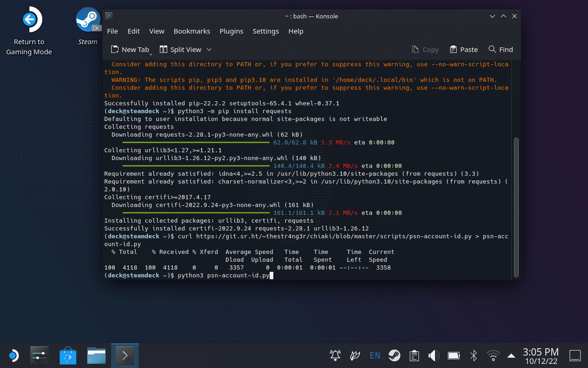The height and width of the screenshot is (368, 588).
Task: Click the Split View toolbar button
Action: [180, 50]
